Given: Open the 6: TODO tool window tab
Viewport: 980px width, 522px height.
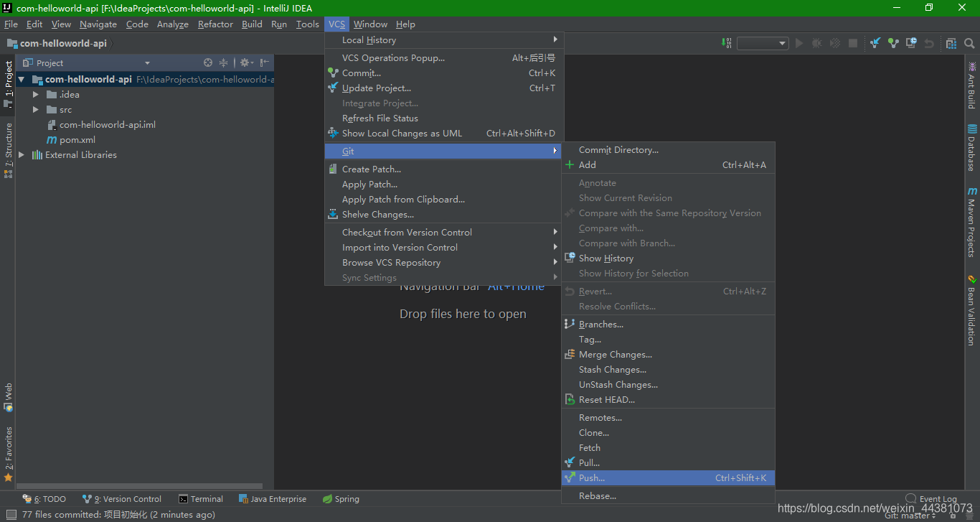Looking at the screenshot, I should pos(44,499).
